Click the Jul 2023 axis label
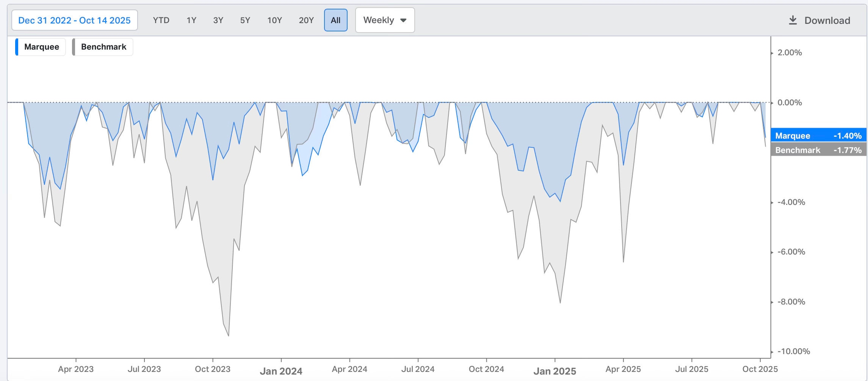This screenshot has height=381, width=868. coord(144,369)
